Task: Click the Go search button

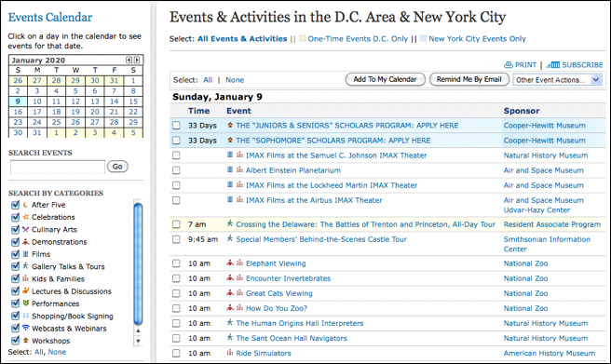Action: pyautogui.click(x=117, y=167)
